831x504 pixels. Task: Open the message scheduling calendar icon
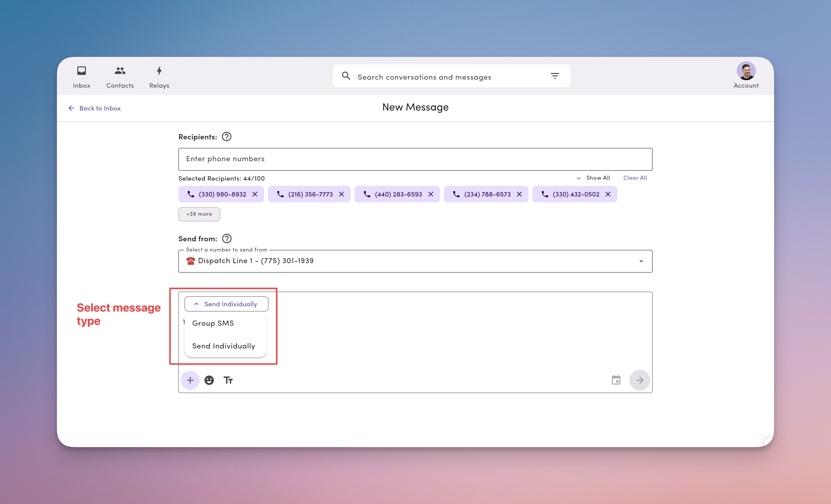tap(616, 380)
